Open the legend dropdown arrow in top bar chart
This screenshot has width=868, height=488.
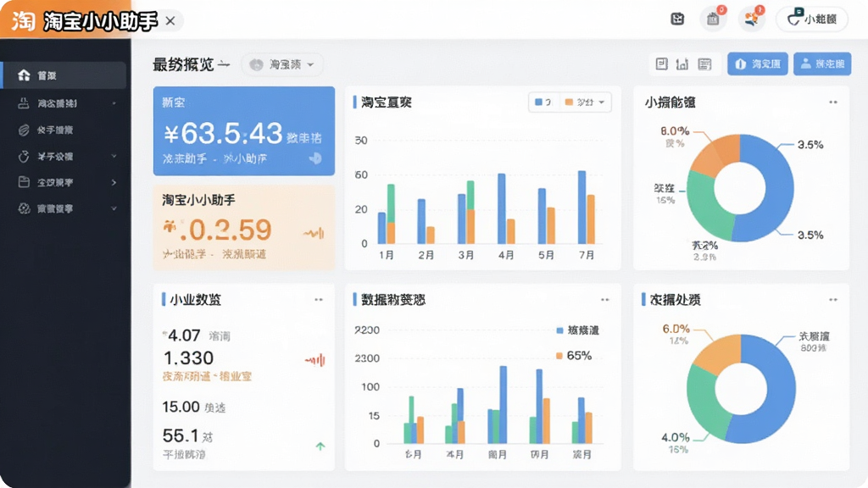click(x=602, y=103)
